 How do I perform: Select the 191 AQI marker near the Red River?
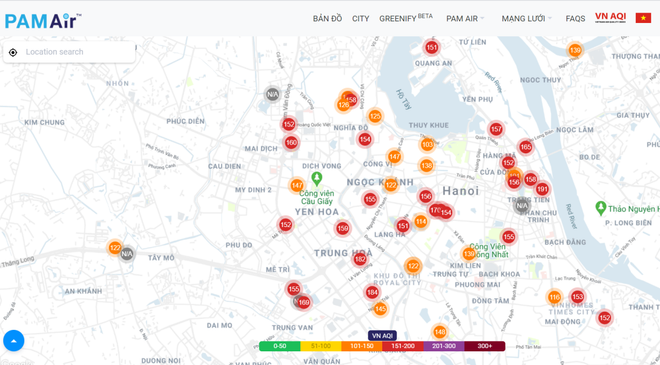click(542, 189)
